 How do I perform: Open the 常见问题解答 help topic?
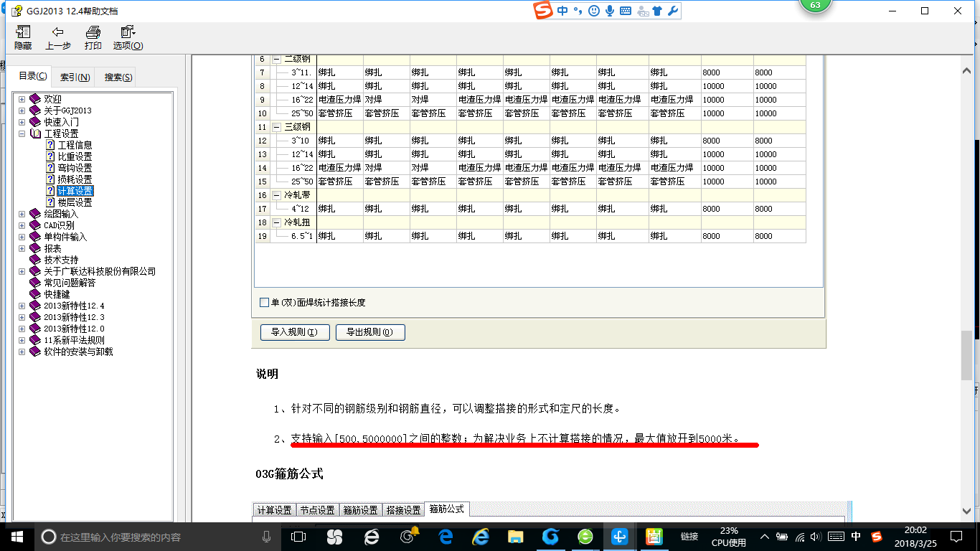[x=70, y=283]
